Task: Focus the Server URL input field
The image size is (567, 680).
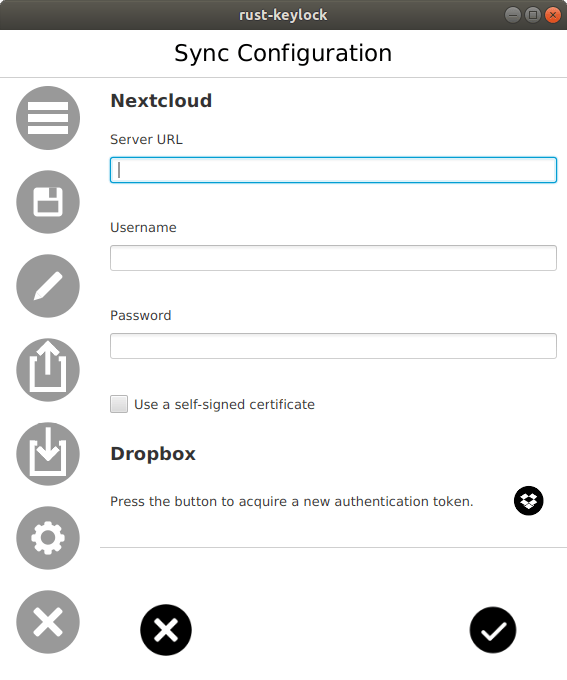Action: point(333,170)
